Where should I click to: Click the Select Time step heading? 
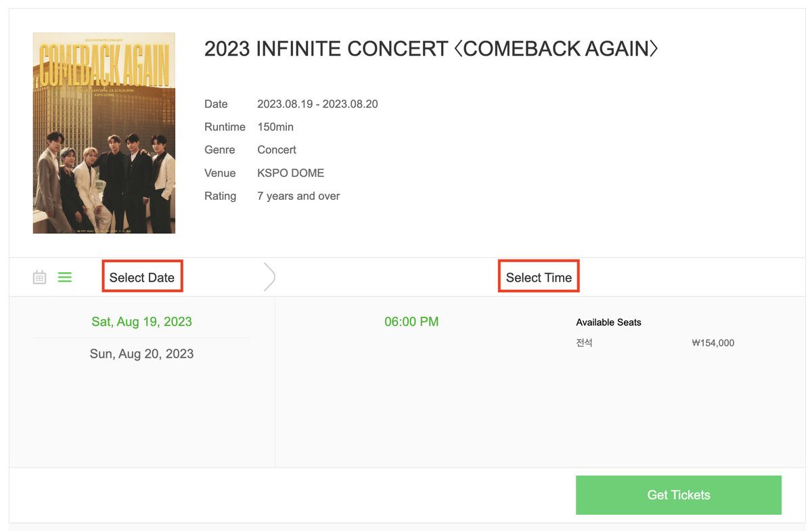coord(539,277)
